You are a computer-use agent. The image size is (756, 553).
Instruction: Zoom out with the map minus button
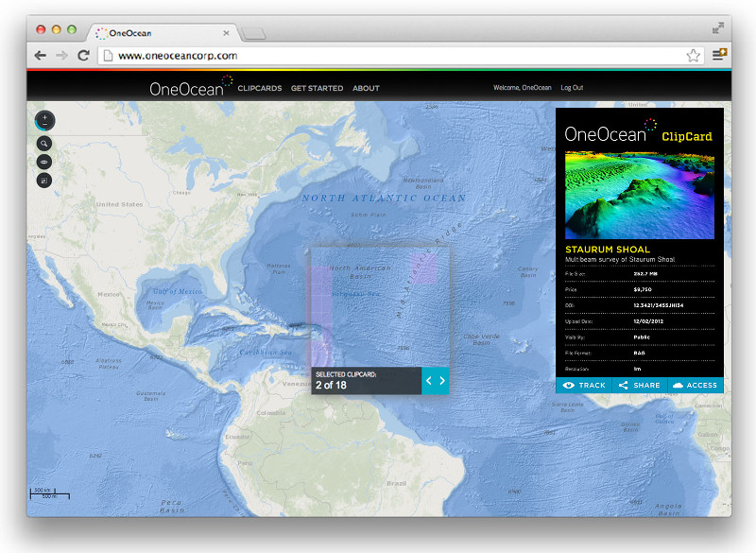44,125
